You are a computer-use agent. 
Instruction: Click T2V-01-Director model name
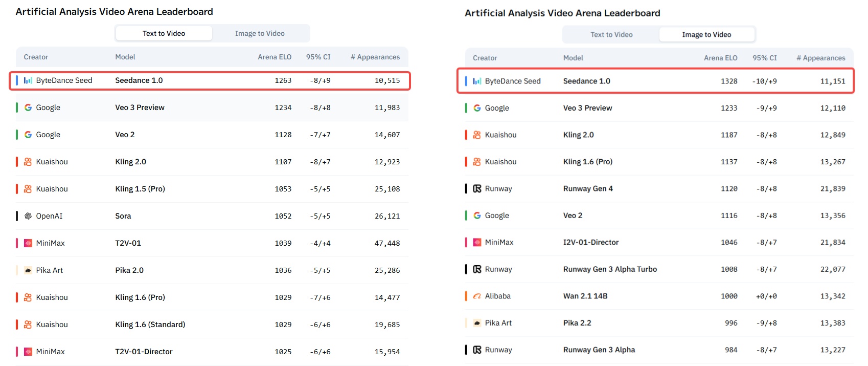[x=144, y=352]
